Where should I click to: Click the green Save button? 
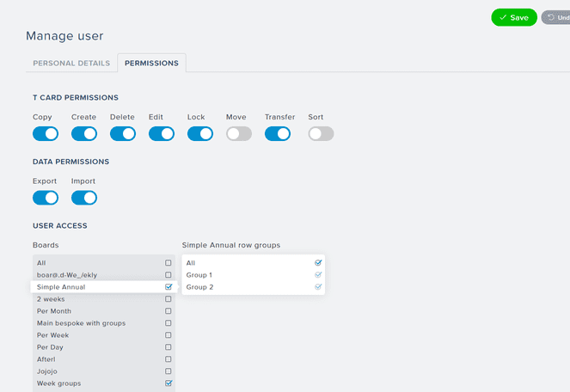(513, 17)
